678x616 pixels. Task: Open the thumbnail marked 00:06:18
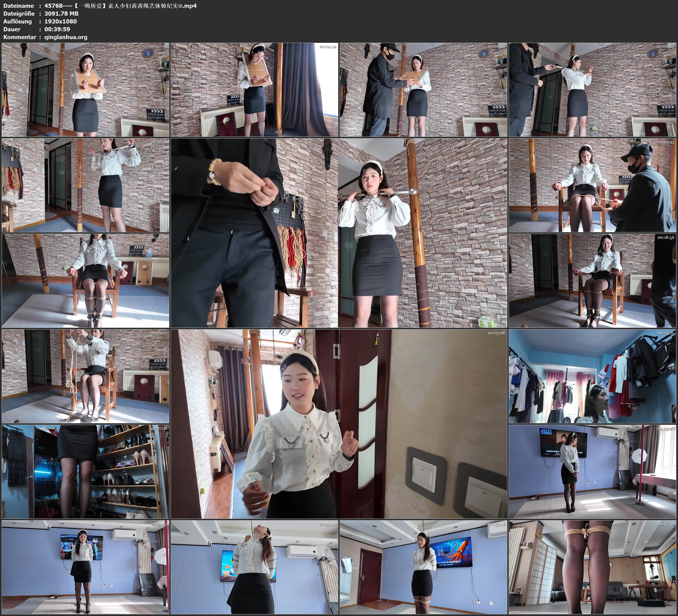(x=423, y=90)
